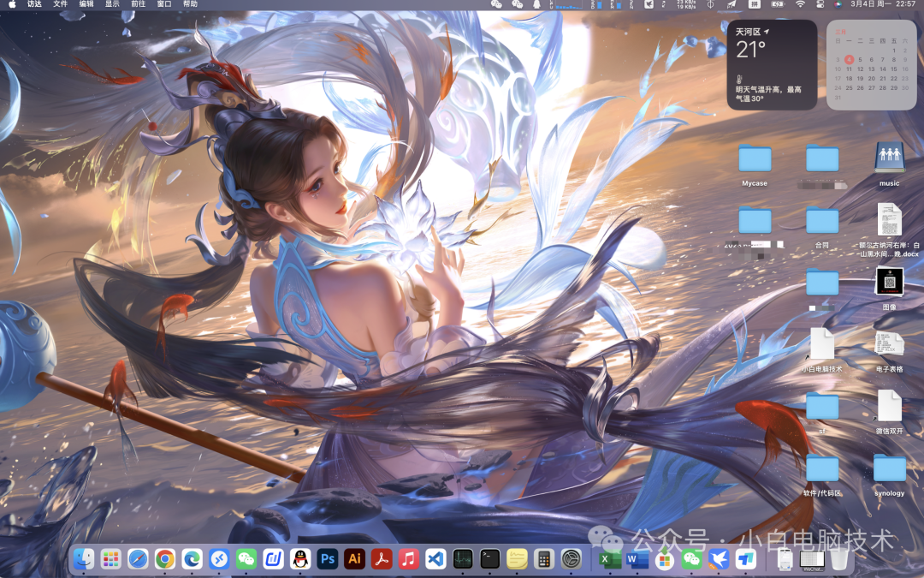Launch Adobe Illustrator from the dock
Screen dimensions: 924x578
(x=355, y=558)
